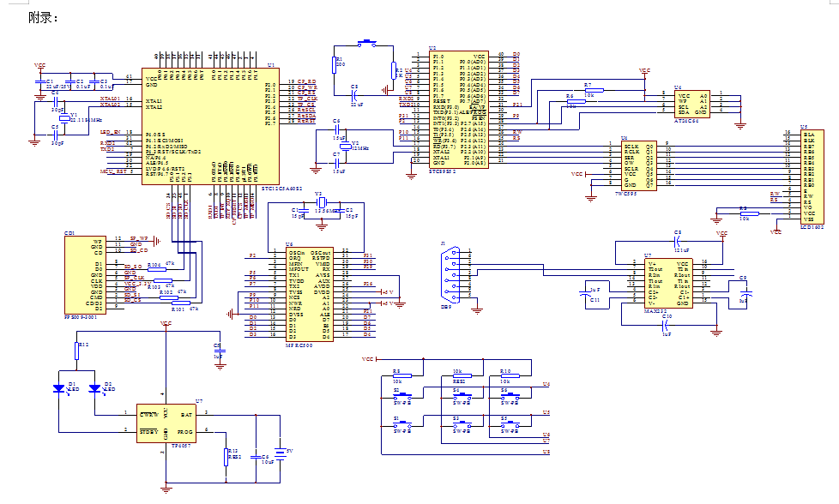This screenshot has width=839, height=504.
Task: Click the MFRC500 RFID reader chip
Action: click(x=310, y=295)
